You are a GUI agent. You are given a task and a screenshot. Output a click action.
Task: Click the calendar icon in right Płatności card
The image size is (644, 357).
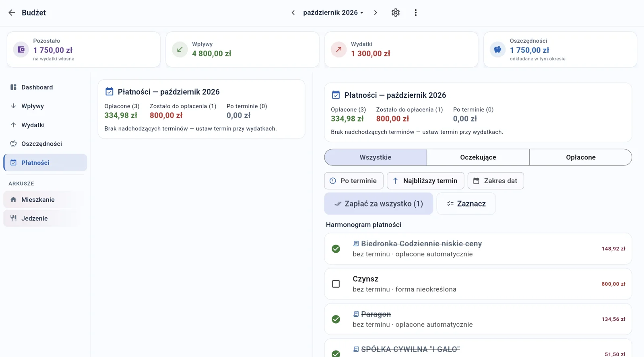336,95
